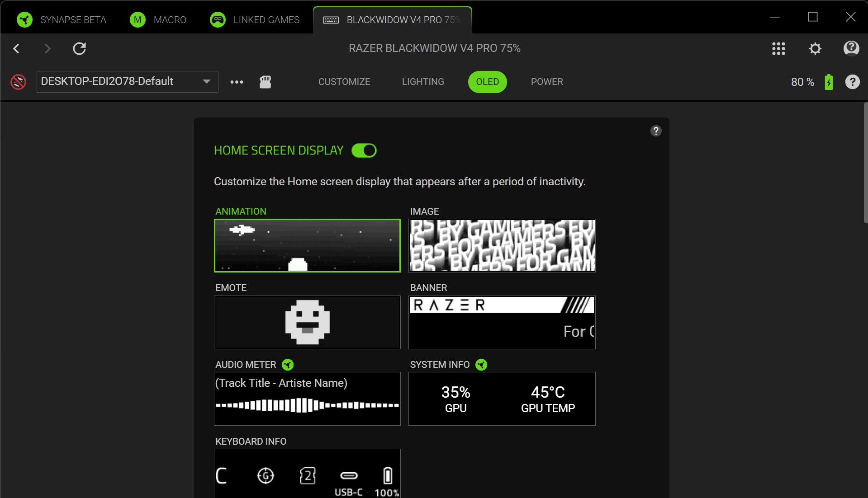Select the System Info GPU display
This screenshot has height=498, width=868.
coord(502,399)
